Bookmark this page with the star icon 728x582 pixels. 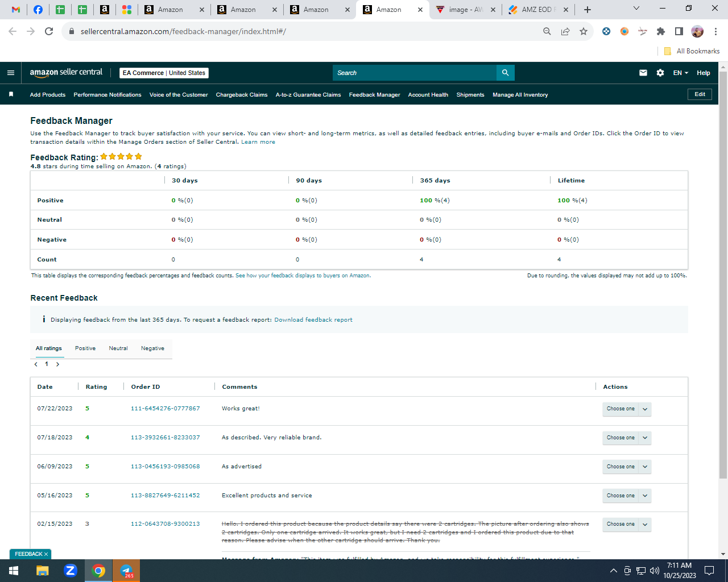coord(584,31)
